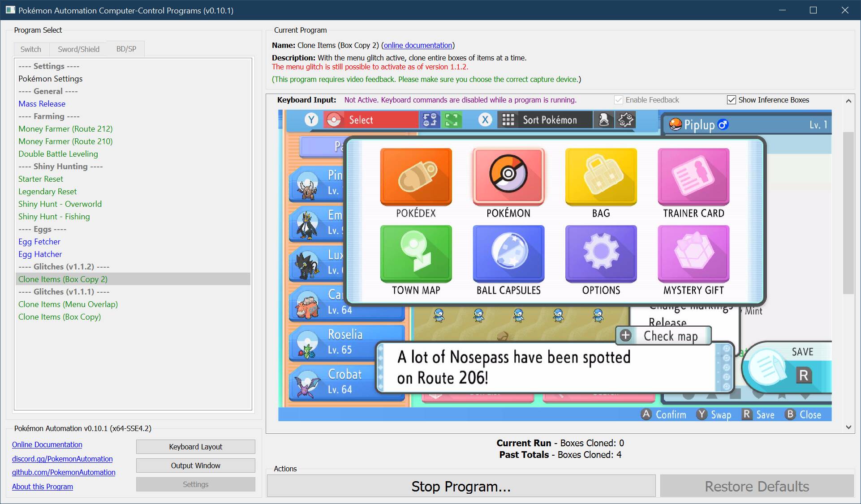
Task: Switch to the Switch tab
Action: pyautogui.click(x=30, y=49)
